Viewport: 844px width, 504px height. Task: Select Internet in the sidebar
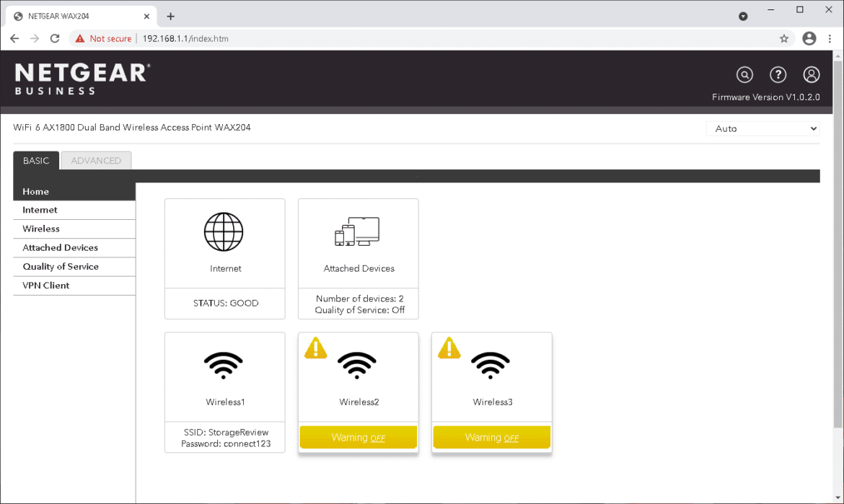[x=74, y=211]
